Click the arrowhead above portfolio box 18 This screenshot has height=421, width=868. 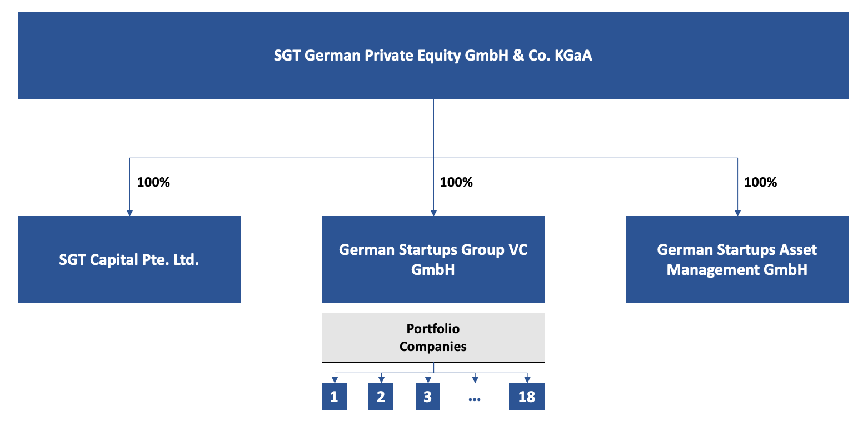pyautogui.click(x=527, y=380)
